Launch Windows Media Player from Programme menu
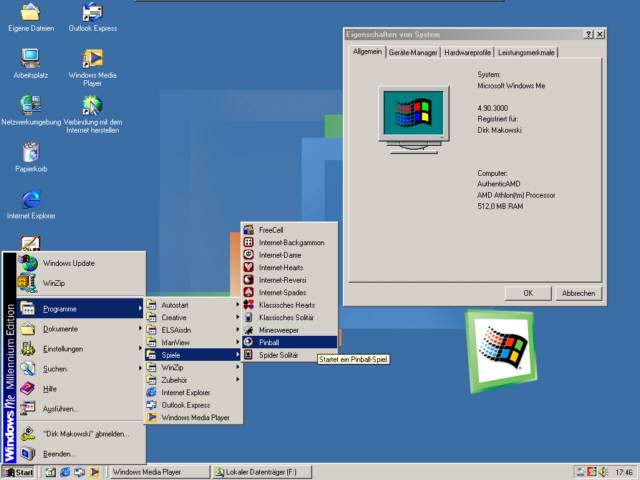The width and height of the screenshot is (640, 480). [x=193, y=418]
